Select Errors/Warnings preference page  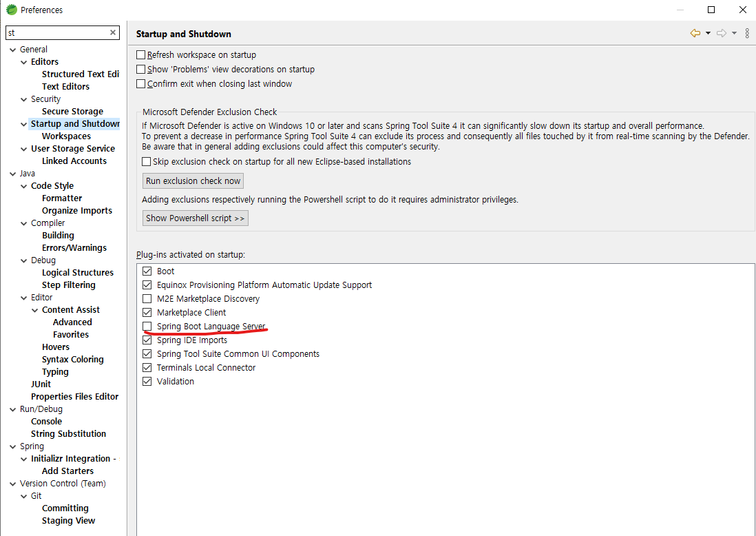74,247
